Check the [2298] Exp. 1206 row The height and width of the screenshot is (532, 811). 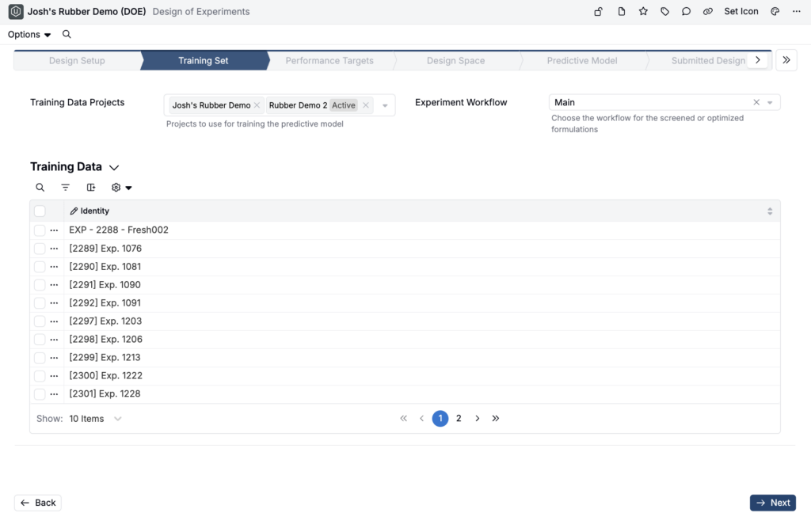[x=40, y=339]
